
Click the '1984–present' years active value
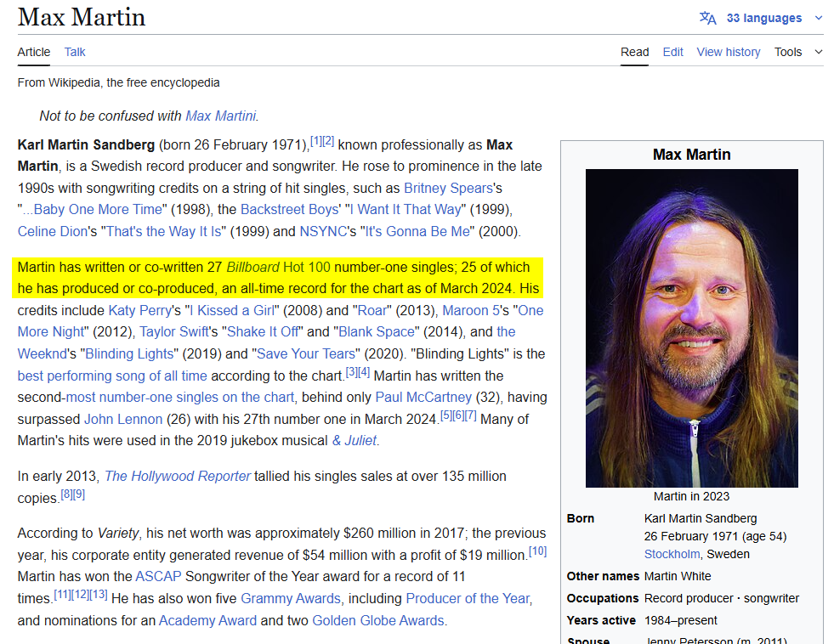[x=681, y=620]
